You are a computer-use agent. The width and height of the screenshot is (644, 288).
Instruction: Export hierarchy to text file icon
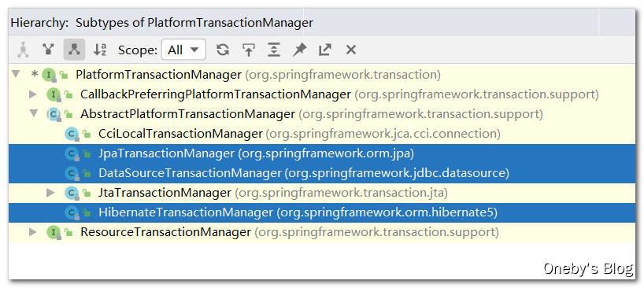click(x=325, y=50)
